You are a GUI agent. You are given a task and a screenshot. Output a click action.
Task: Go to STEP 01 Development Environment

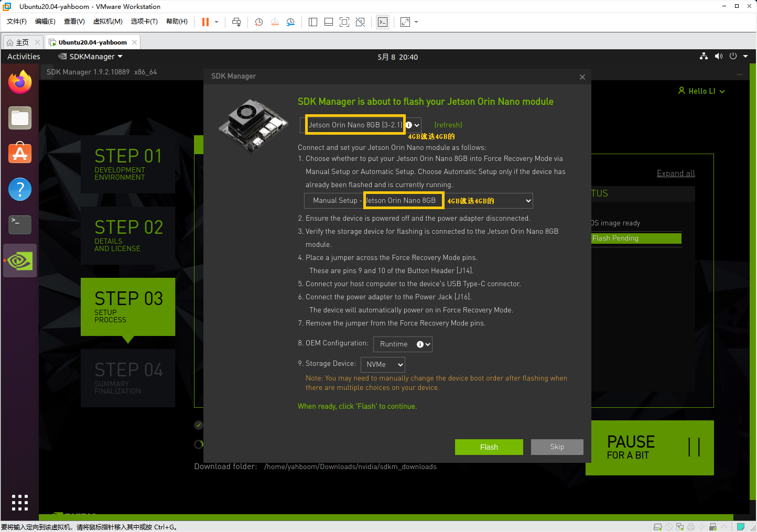point(128,164)
